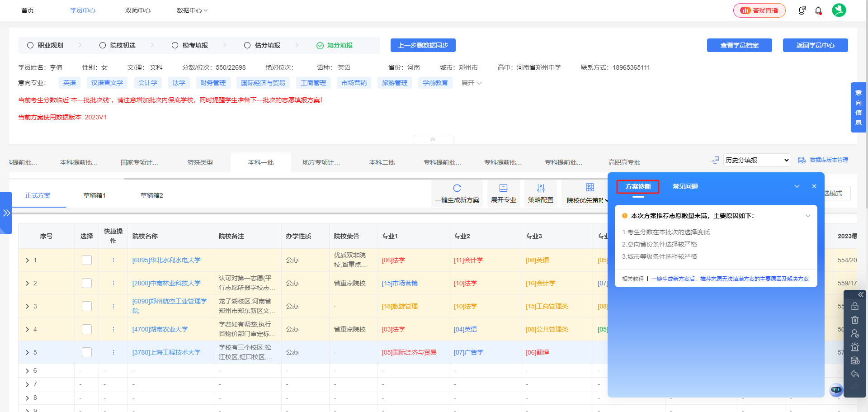Click the horizontal scrollbar under batch tabs
The width and height of the screenshot is (868, 412).
click(366, 178)
